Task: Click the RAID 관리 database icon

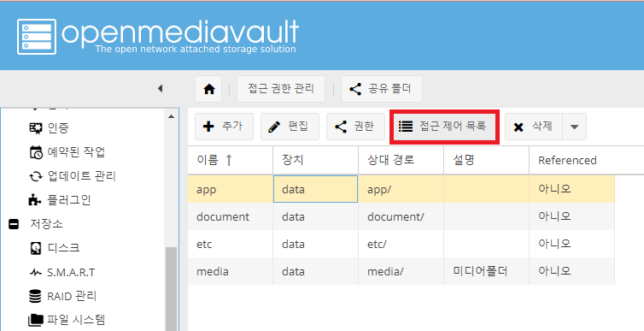Action: (x=35, y=297)
